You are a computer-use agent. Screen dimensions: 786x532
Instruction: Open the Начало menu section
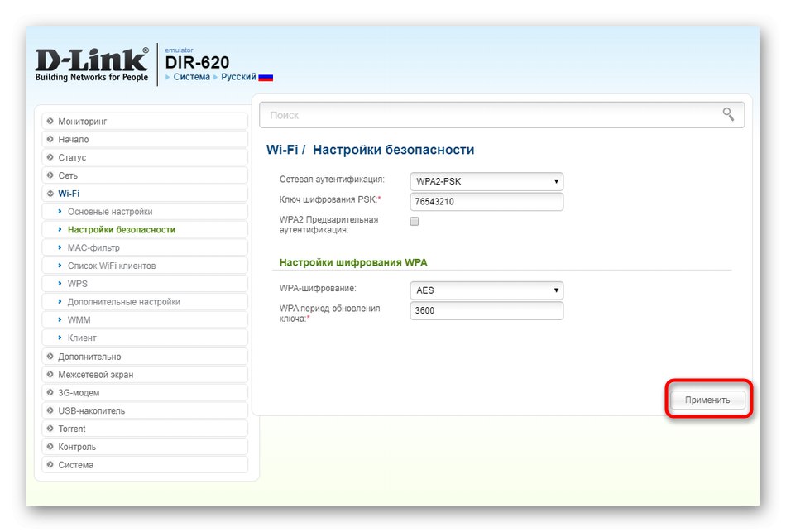[x=145, y=139]
